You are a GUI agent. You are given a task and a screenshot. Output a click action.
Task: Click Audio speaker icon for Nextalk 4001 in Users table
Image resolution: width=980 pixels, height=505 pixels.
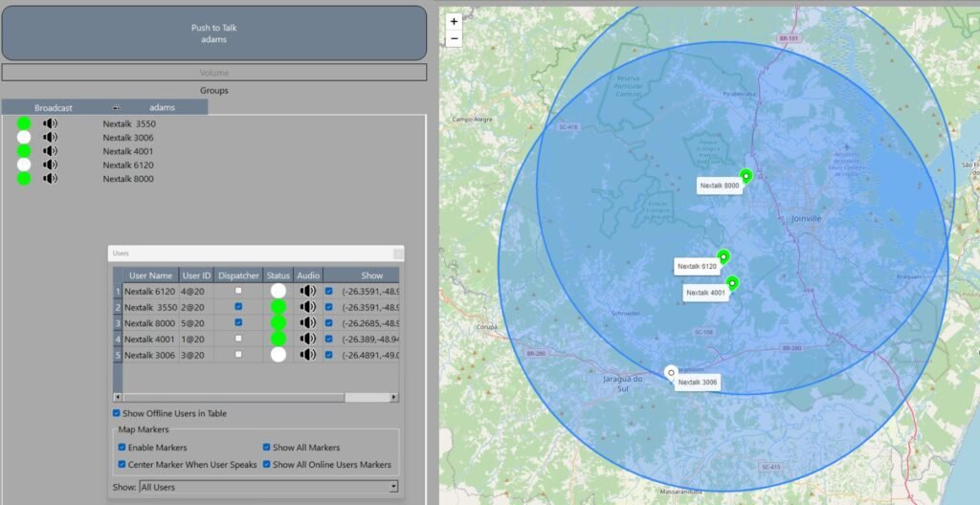[307, 339]
